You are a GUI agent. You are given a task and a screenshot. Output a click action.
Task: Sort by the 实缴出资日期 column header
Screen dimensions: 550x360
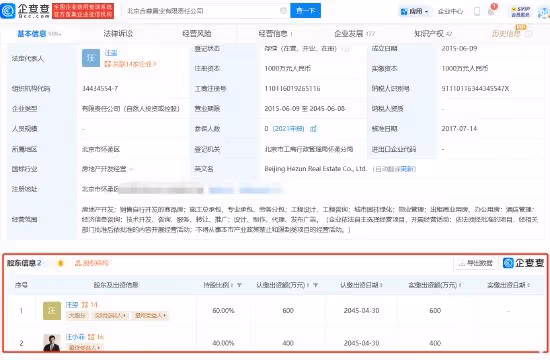pos(508,285)
